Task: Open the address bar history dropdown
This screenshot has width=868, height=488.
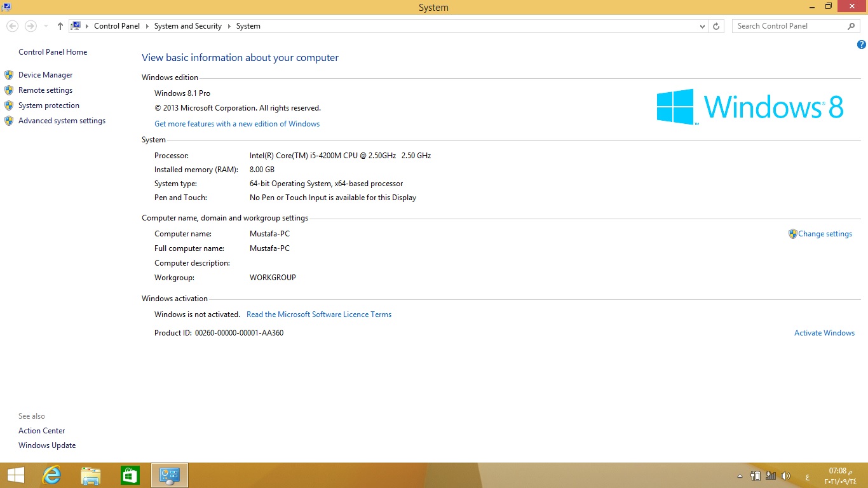Action: 702,26
